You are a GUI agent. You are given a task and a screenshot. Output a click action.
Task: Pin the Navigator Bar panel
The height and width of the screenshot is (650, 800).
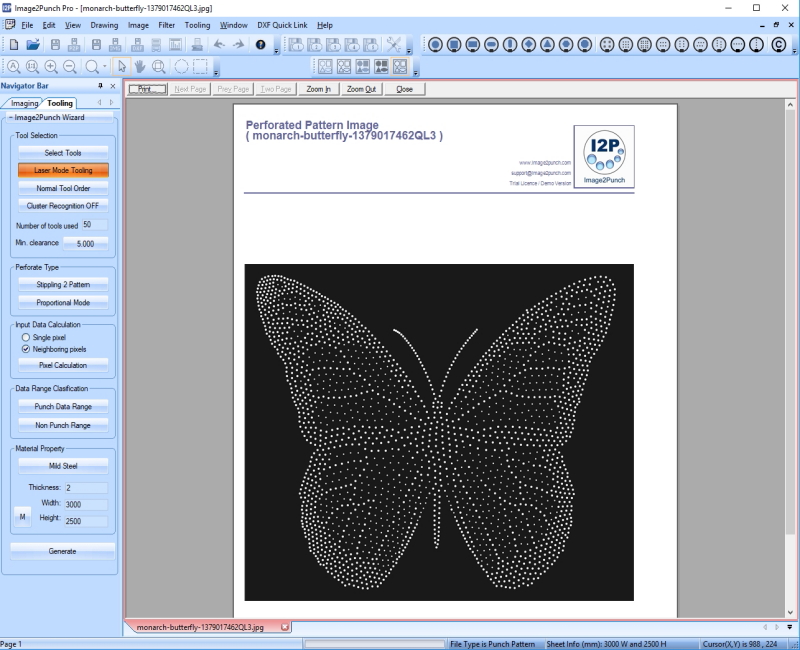101,86
